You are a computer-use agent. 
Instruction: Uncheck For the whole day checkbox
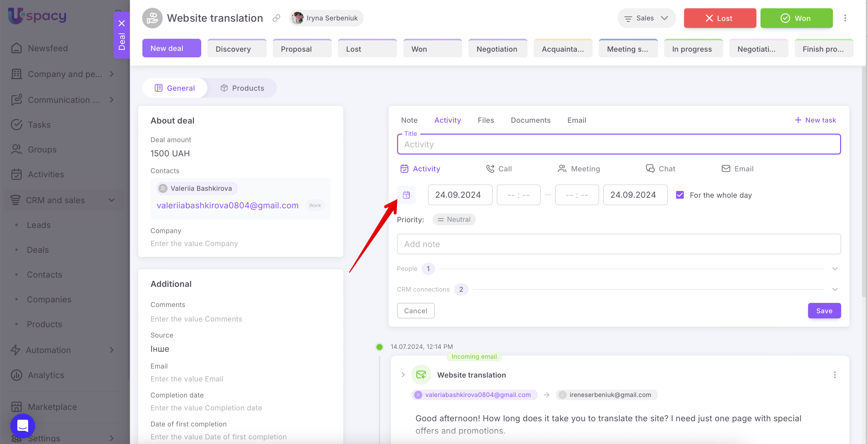tap(680, 195)
